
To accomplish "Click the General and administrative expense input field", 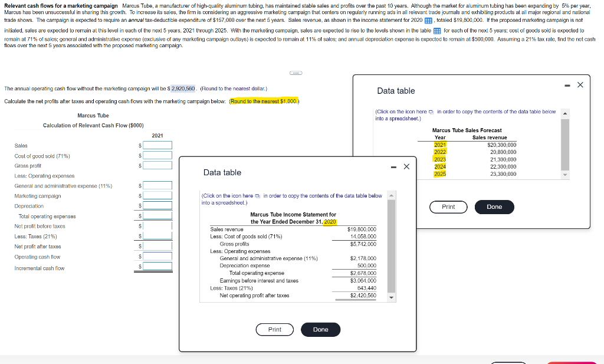I will (157, 185).
